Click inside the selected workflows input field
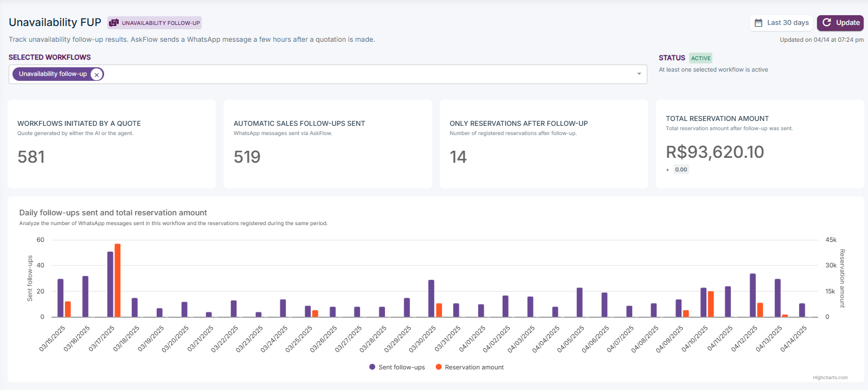 369,74
